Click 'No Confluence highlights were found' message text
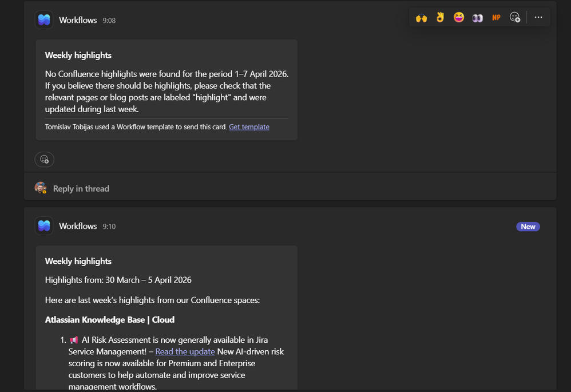This screenshot has height=392, width=571. [x=166, y=92]
